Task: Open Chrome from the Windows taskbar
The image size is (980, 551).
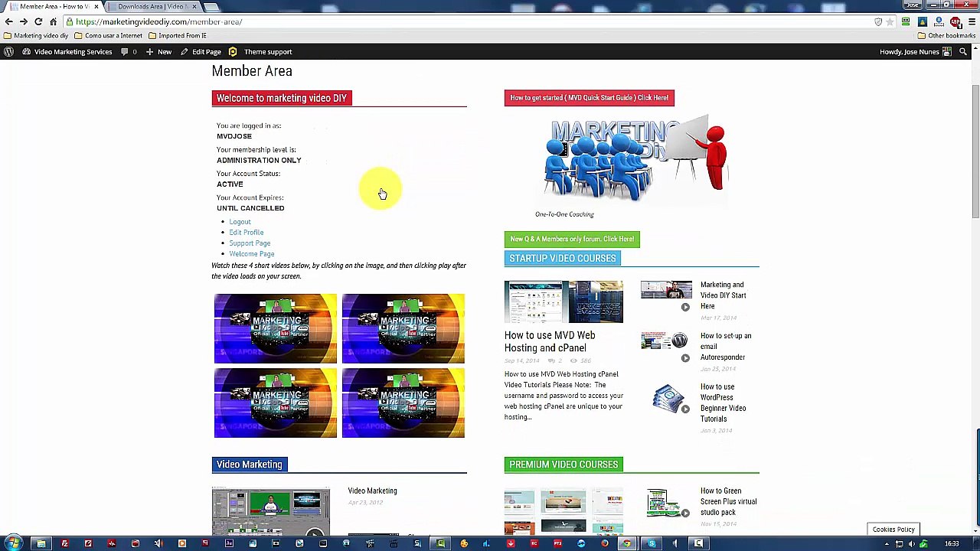Action: pyautogui.click(x=628, y=543)
